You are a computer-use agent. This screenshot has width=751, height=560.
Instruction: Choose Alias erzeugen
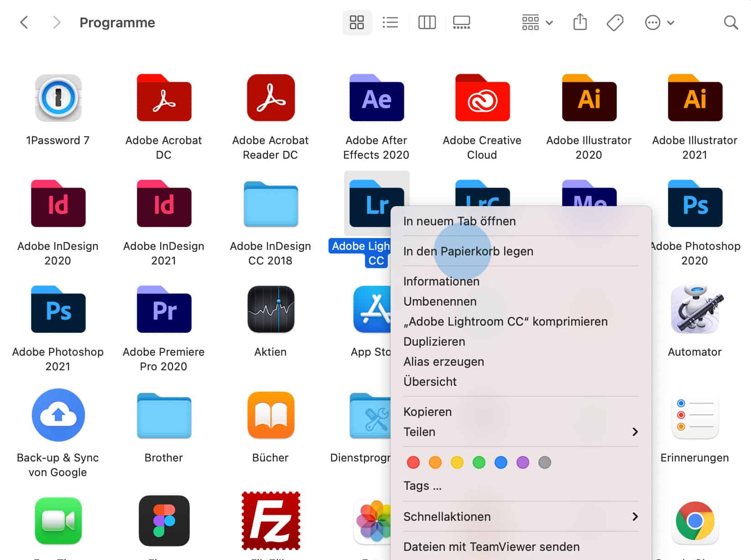tap(521, 362)
